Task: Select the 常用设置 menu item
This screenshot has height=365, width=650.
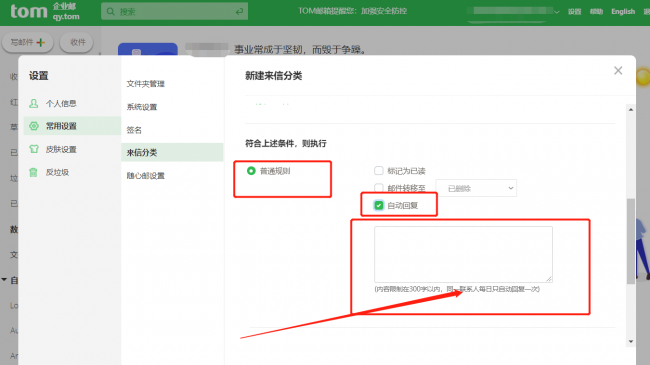Action: pyautogui.click(x=72, y=126)
